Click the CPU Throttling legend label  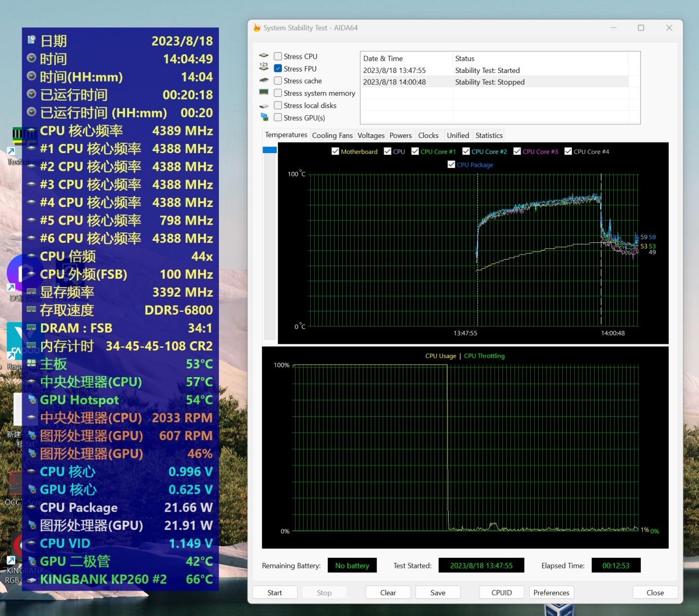click(484, 356)
